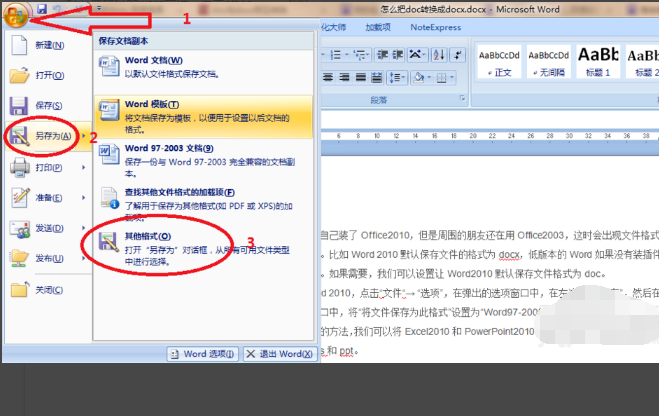The width and height of the screenshot is (659, 416).
Task: Open the line spacing dropdown
Action: pyautogui.click(x=397, y=77)
